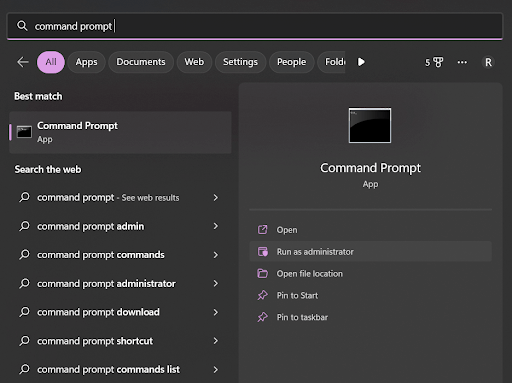The height and width of the screenshot is (383, 512).
Task: Expand chevron for 'command prompt admin'
Action: [216, 226]
